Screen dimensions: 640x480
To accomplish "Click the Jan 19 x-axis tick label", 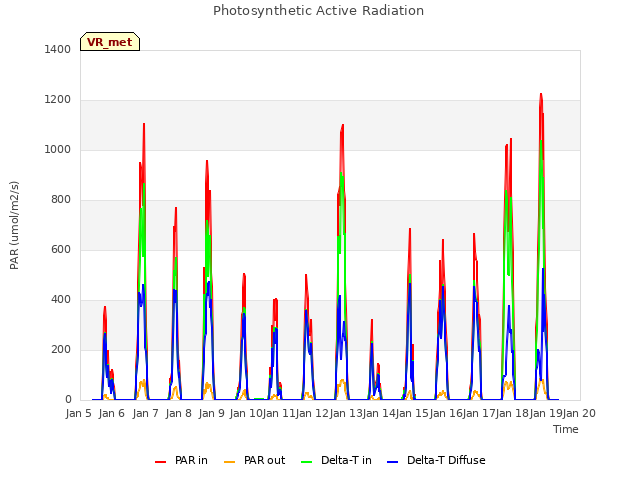I will pyautogui.click(x=546, y=413).
